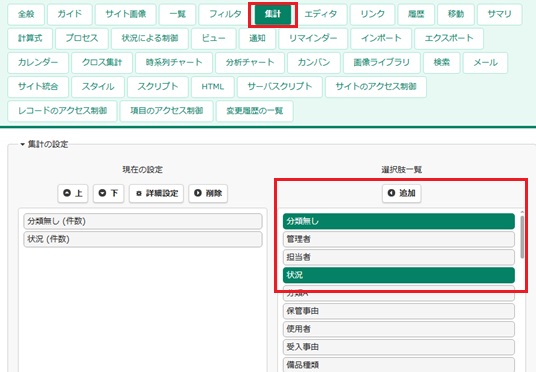Switch to the スクリプト tab
Image resolution: width=536 pixels, height=372 pixels.
coord(158,87)
